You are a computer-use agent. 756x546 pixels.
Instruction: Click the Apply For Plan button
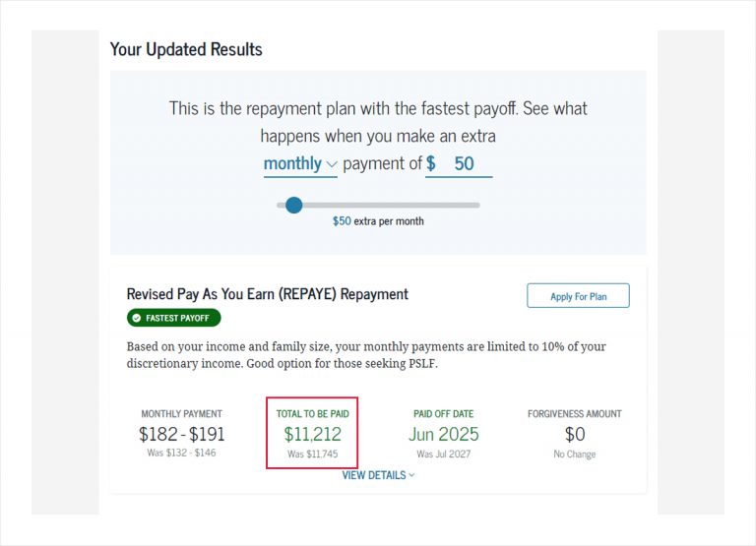coord(578,296)
